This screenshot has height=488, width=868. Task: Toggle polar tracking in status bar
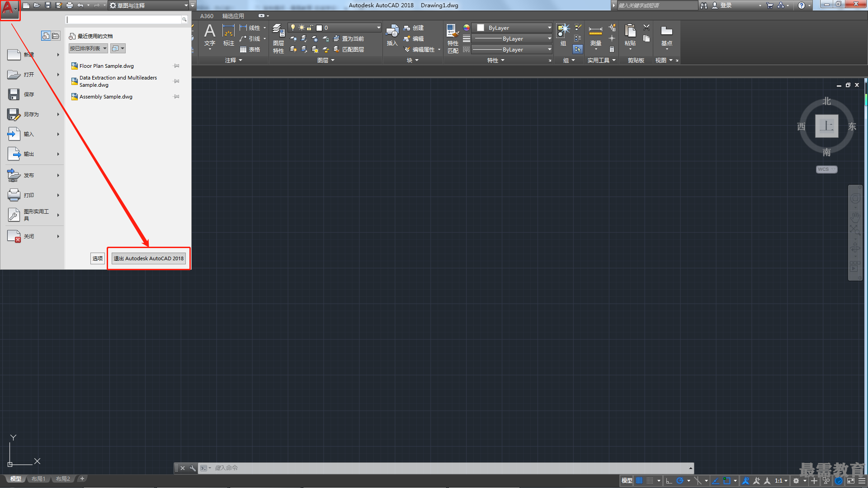point(679,481)
